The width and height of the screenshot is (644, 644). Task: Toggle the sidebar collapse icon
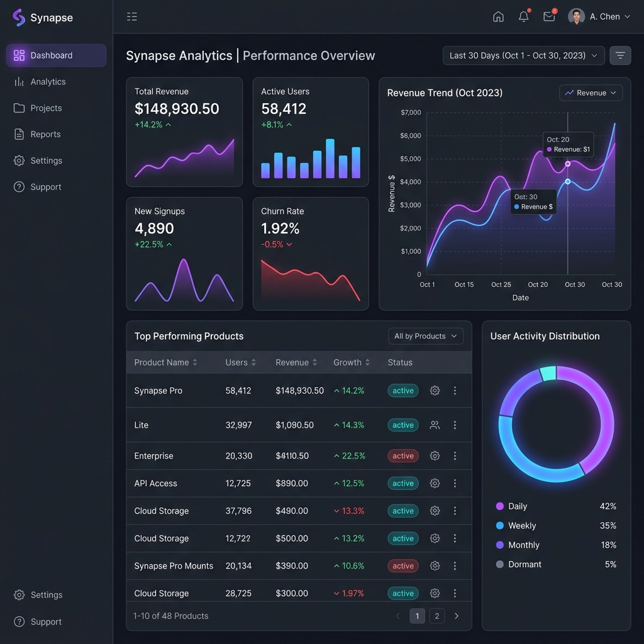pyautogui.click(x=132, y=17)
